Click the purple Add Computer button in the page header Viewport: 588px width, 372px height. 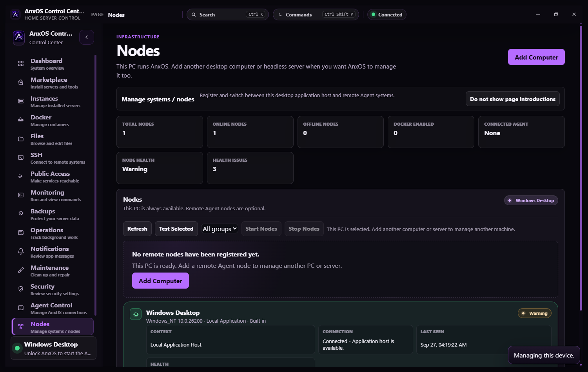pyautogui.click(x=536, y=57)
